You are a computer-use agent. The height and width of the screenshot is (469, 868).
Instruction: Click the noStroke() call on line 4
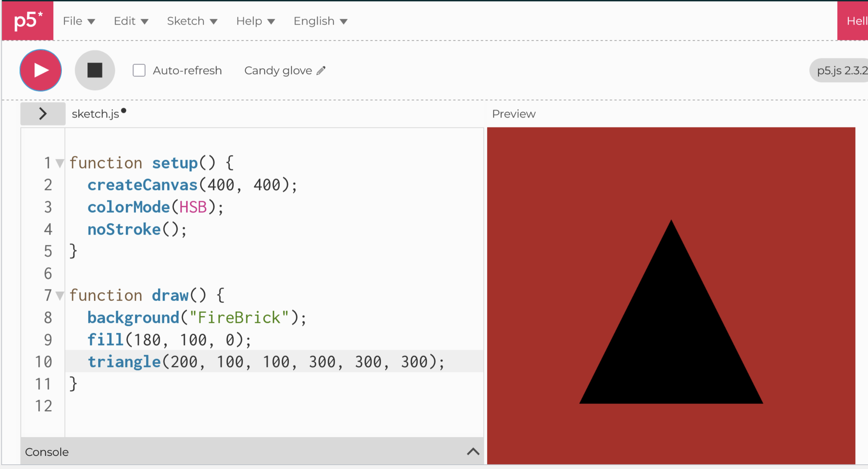coord(137,229)
